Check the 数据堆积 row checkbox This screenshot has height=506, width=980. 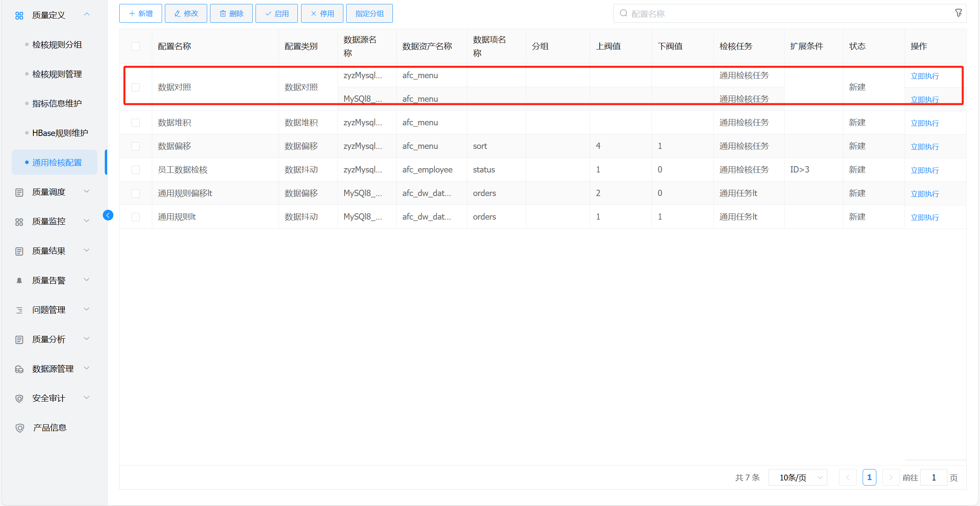pyautogui.click(x=136, y=123)
